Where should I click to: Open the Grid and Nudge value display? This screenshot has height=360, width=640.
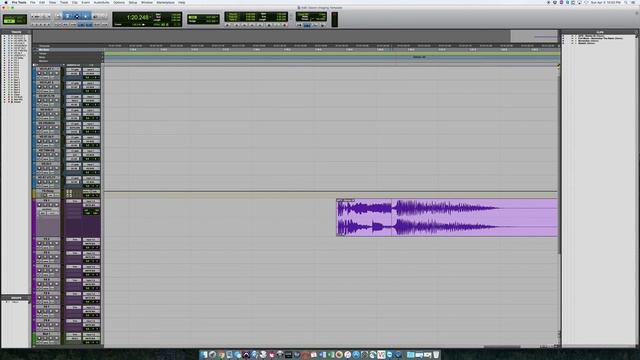click(203, 19)
